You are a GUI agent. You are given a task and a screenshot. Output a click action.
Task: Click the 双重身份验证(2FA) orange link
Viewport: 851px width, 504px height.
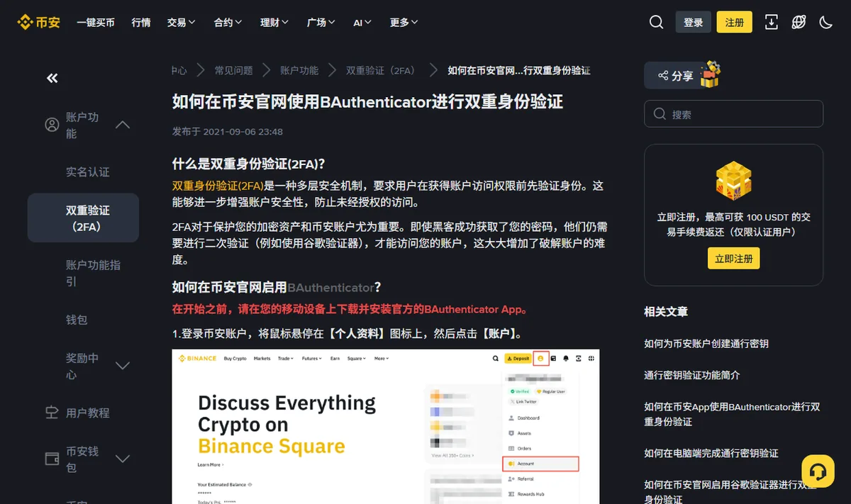218,186
